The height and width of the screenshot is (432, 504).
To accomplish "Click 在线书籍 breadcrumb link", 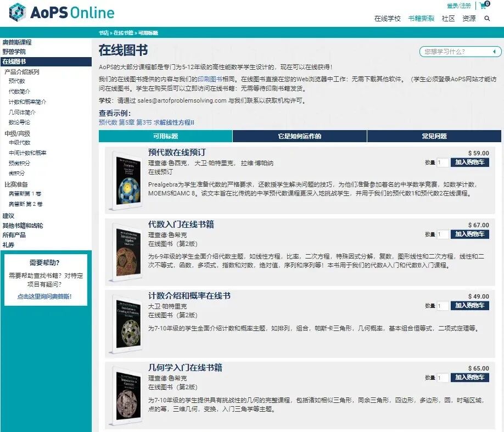I will click(124, 33).
